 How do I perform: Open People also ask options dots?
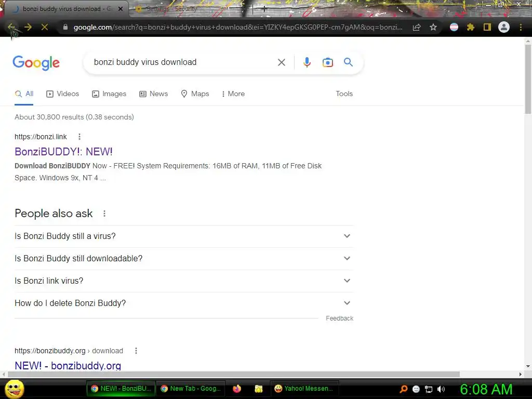point(104,214)
